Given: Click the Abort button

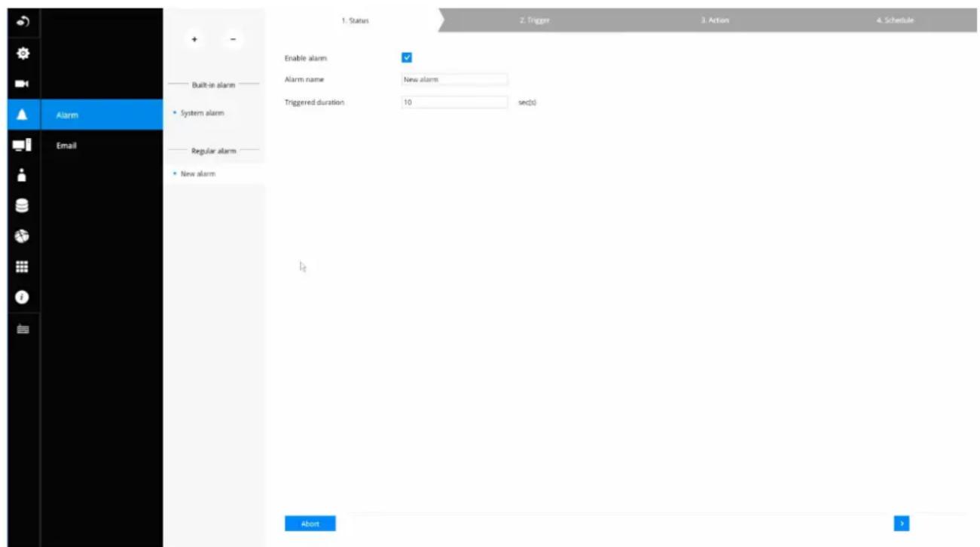Looking at the screenshot, I should [x=310, y=524].
